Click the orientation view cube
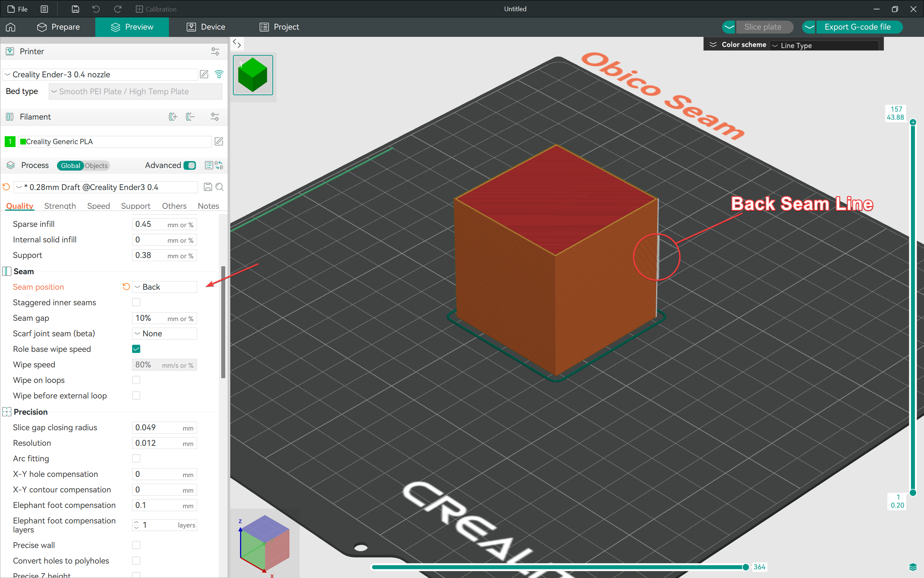 point(264,543)
